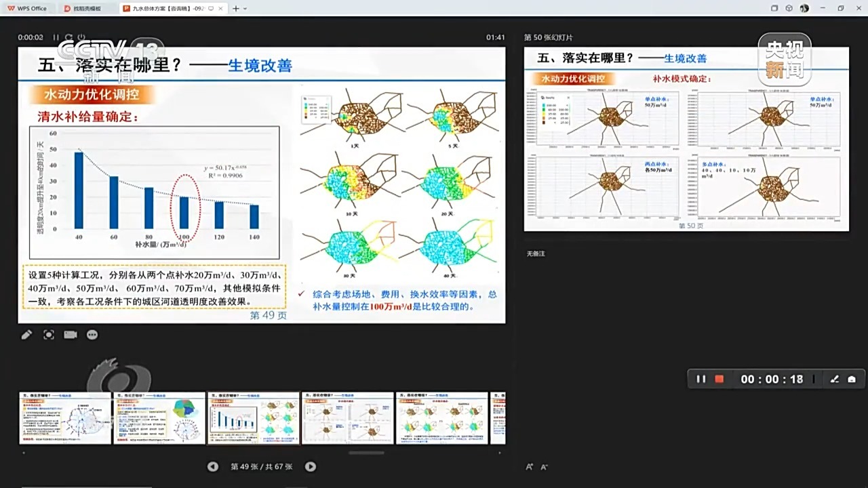Select the fifth slide thumbnail in strip
The width and height of the screenshot is (868, 488).
(x=442, y=418)
